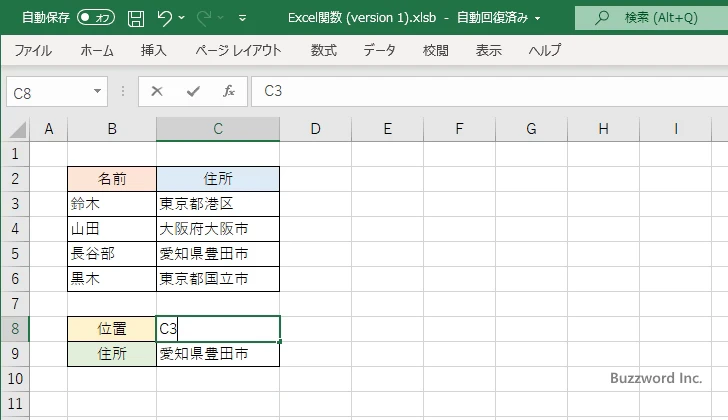Switch to the ページ レイアウト tab

[238, 50]
